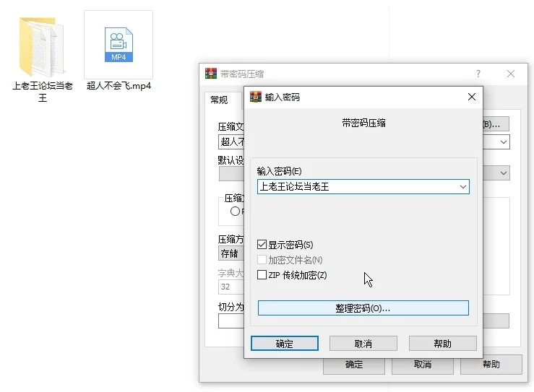
Task: Click 取消 in the 输入密码 dialog
Action: [363, 344]
